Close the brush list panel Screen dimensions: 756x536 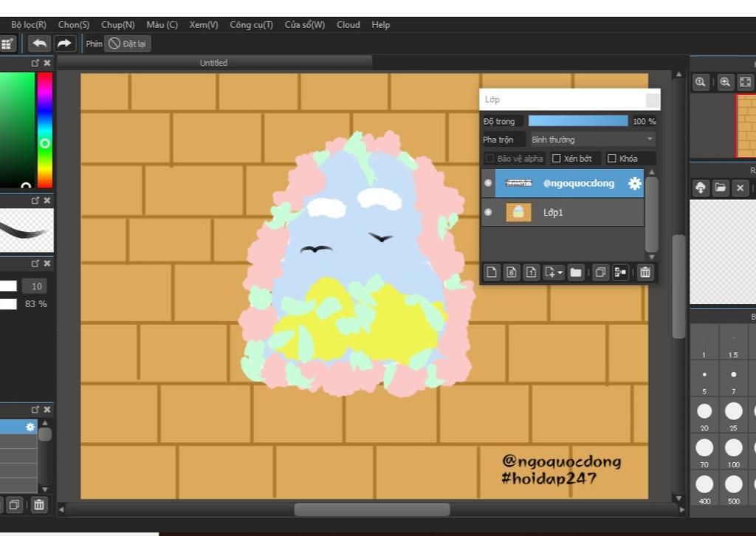tap(47, 410)
